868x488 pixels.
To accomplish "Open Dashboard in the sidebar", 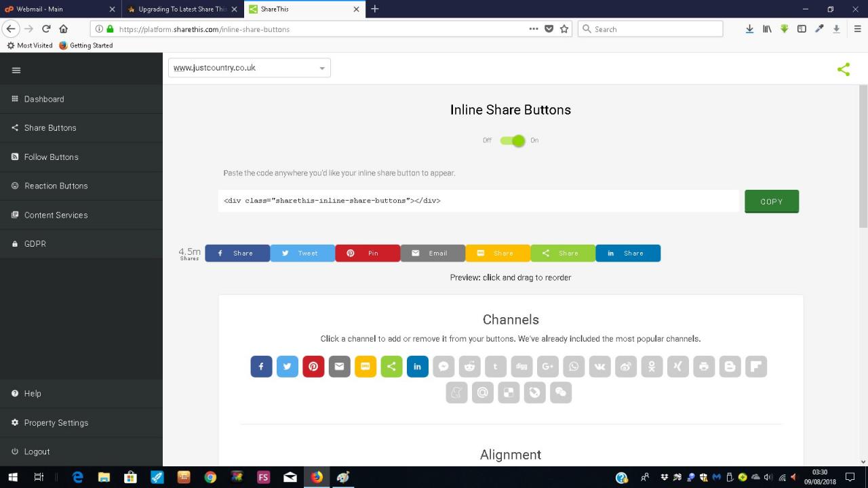I will coord(81,99).
